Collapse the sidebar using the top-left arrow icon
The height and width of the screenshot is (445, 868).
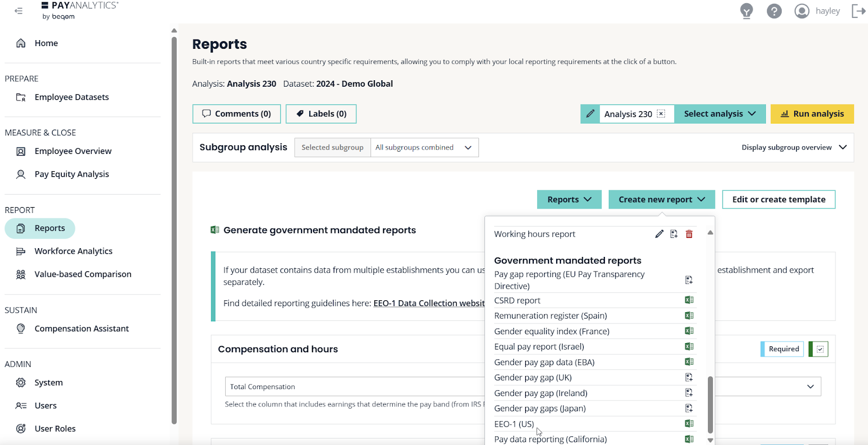(x=18, y=11)
